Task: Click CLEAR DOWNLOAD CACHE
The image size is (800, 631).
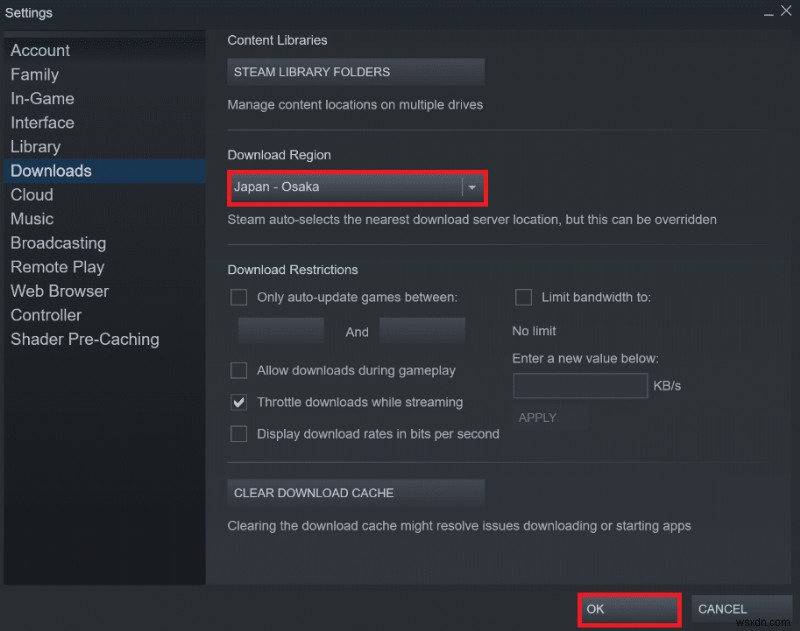Action: click(357, 492)
